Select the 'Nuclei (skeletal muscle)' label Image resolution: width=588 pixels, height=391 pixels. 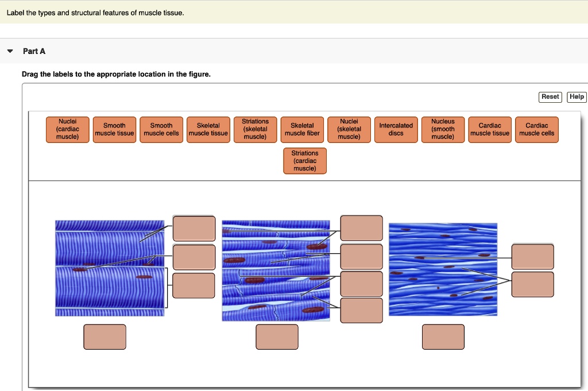[x=349, y=130]
